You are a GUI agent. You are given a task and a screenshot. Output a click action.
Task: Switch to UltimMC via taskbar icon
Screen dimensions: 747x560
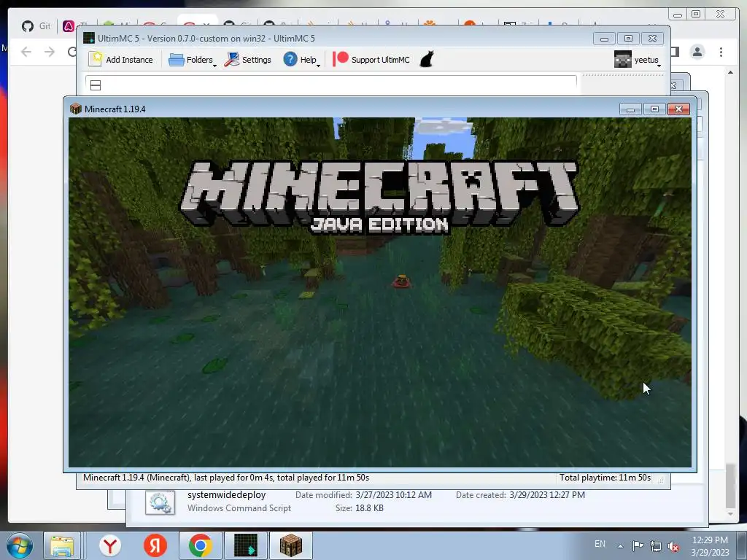click(x=246, y=545)
